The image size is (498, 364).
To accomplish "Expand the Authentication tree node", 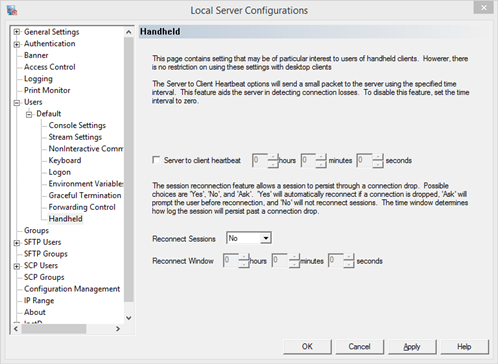I will (x=16, y=44).
